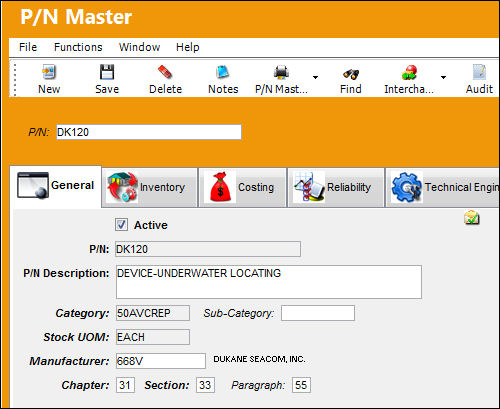The height and width of the screenshot is (409, 500).
Task: Click the checkmark icon beside Active row
Action: point(472,217)
